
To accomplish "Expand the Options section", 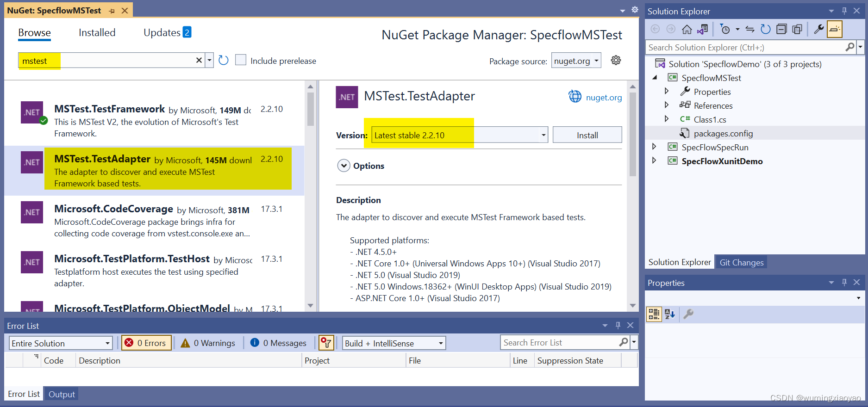I will [x=343, y=166].
